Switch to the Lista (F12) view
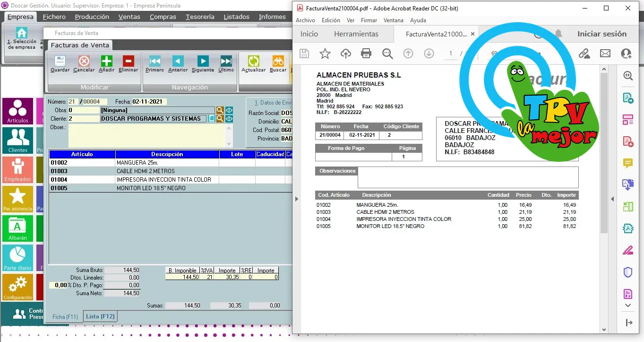The width and height of the screenshot is (644, 342). click(100, 316)
